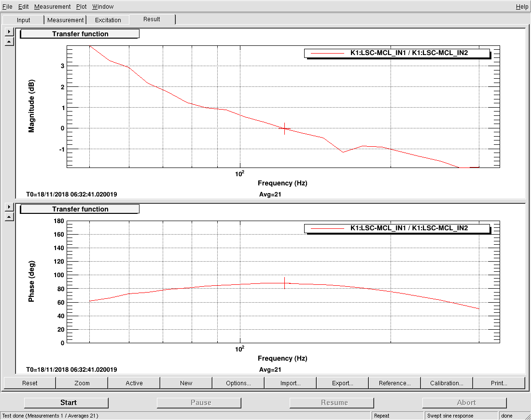This screenshot has height=420, width=531.
Task: Click the right-arrow button beside the phase plot
Action: (9, 207)
